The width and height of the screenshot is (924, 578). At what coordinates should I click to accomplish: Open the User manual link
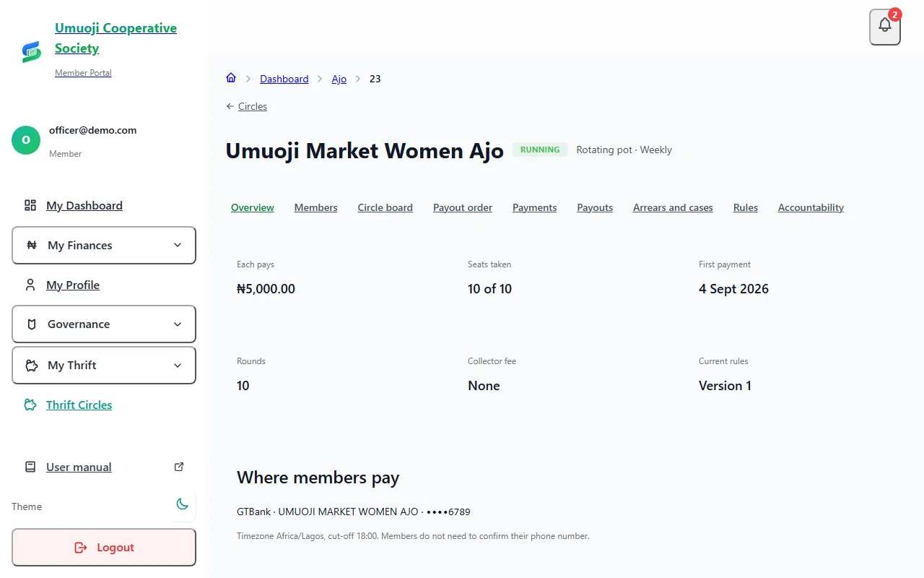click(x=79, y=467)
